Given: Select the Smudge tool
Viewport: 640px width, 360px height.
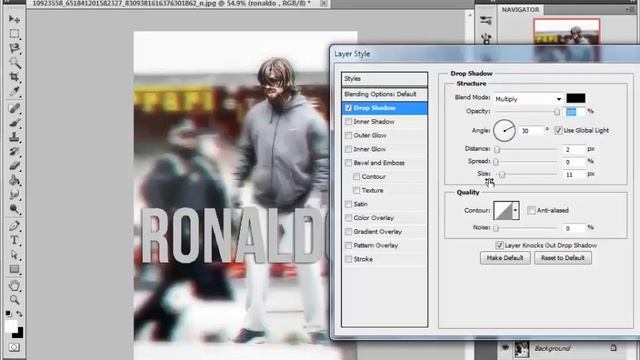Looking at the screenshot, I should click(x=14, y=195).
